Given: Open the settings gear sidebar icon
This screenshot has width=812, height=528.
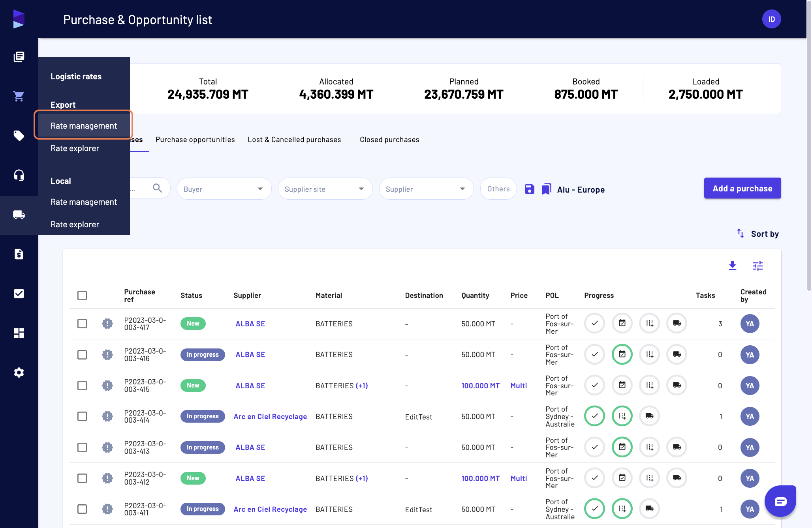Looking at the screenshot, I should (x=19, y=373).
